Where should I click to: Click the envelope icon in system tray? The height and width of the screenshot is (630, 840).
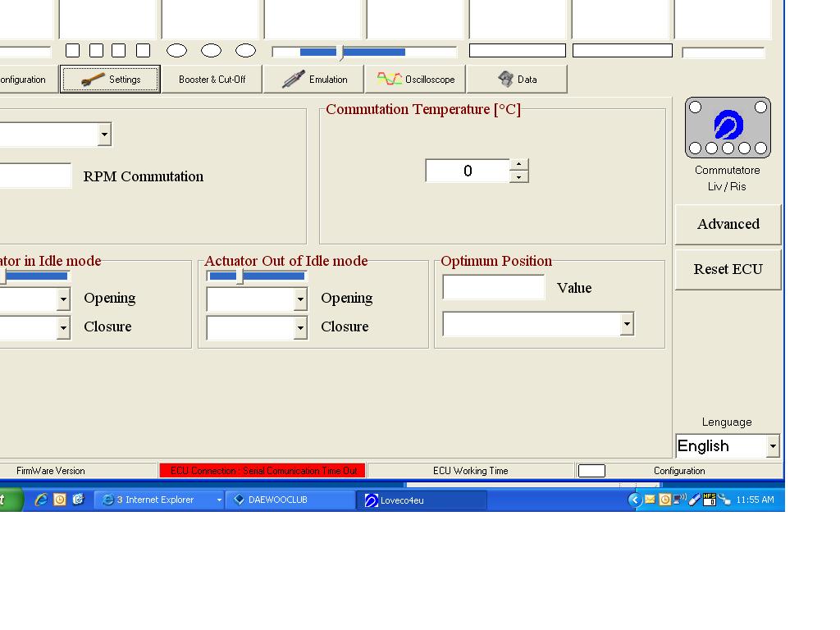click(x=650, y=500)
